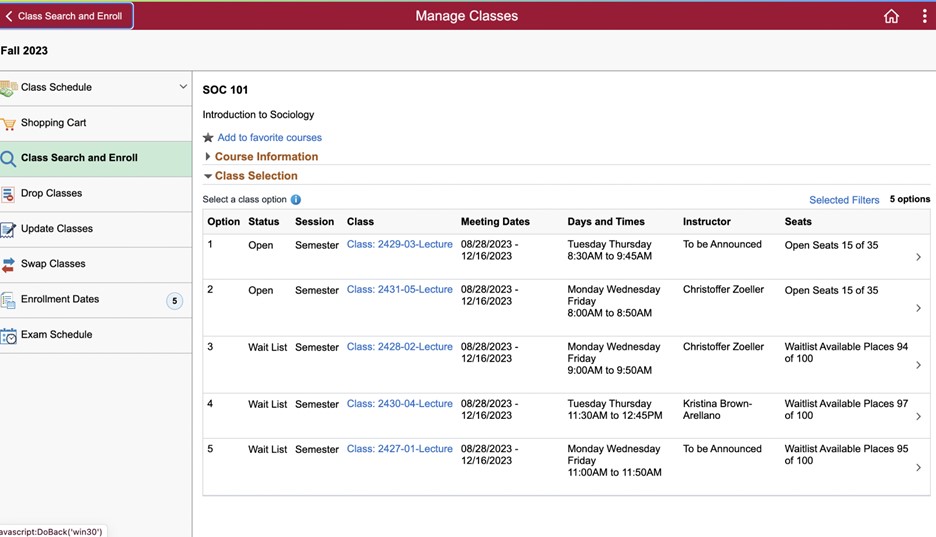Click the Exam Schedule calendar icon

9,335
